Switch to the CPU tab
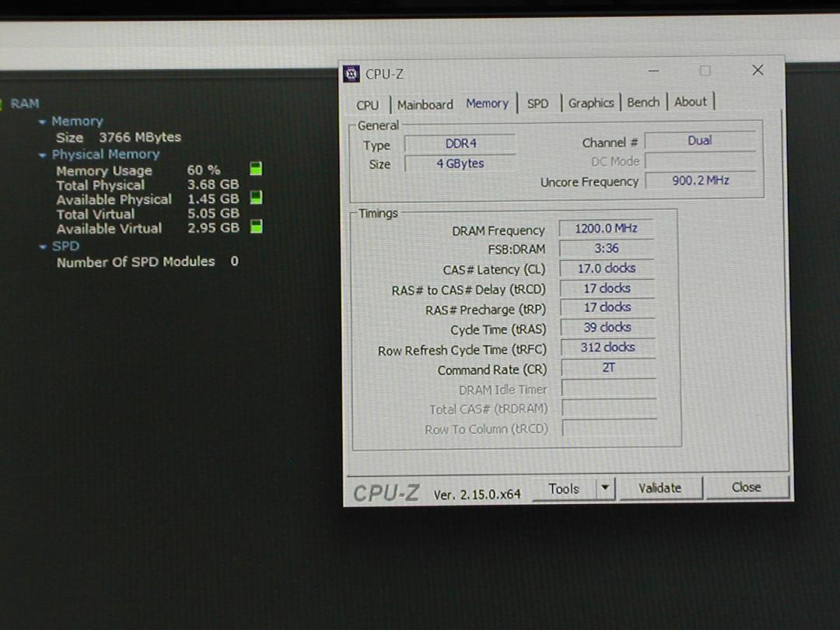 point(367,105)
